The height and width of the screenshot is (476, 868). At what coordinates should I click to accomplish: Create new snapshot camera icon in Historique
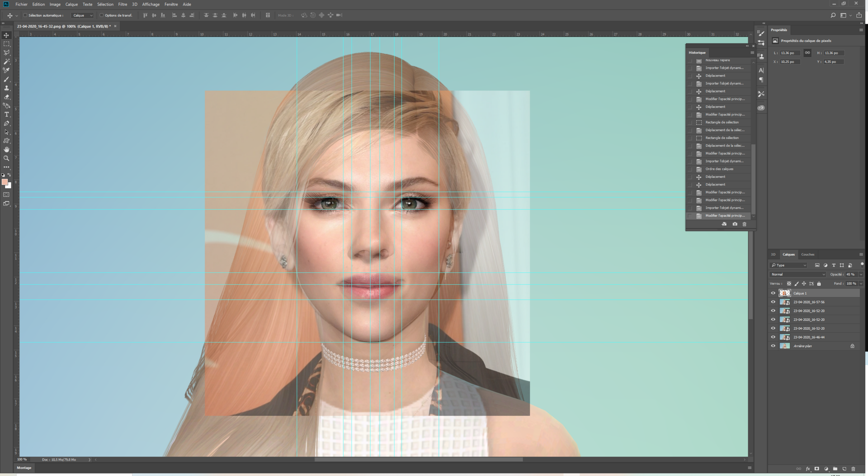click(735, 224)
